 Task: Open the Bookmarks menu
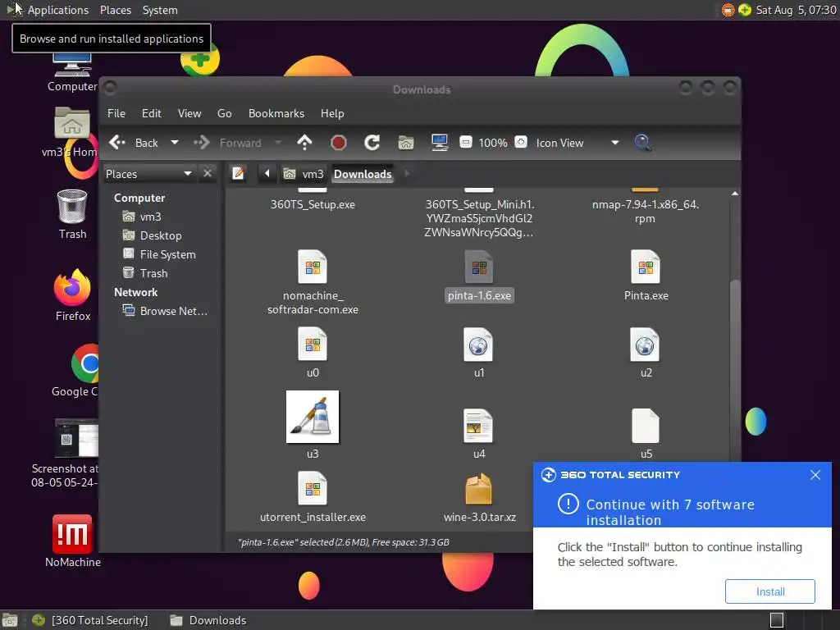click(276, 113)
